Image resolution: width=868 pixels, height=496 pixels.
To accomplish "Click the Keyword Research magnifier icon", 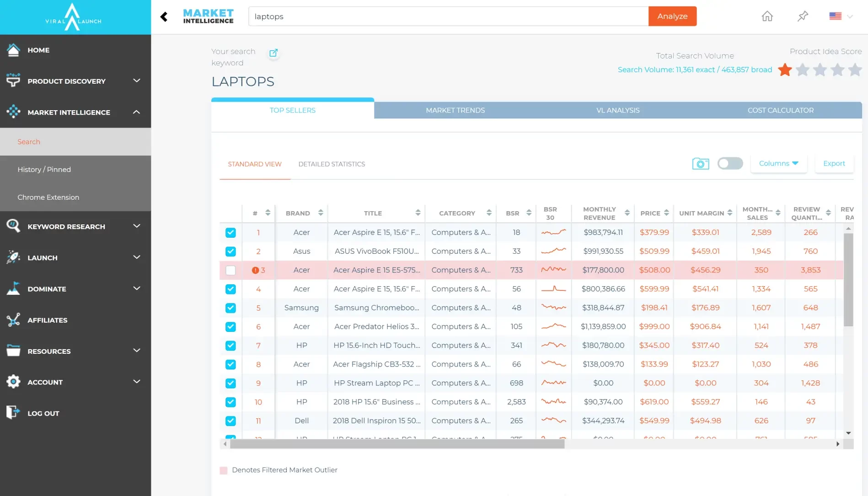I will 13,226.
